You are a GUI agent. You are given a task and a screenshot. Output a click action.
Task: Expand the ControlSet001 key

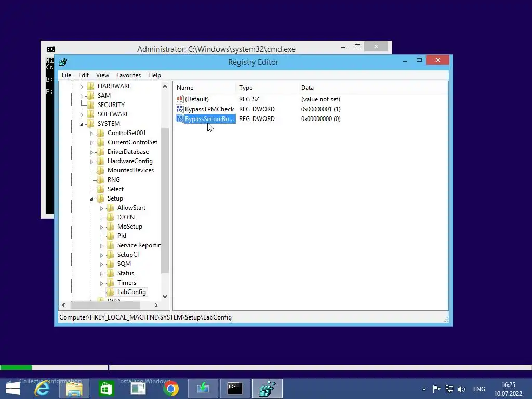(91, 134)
